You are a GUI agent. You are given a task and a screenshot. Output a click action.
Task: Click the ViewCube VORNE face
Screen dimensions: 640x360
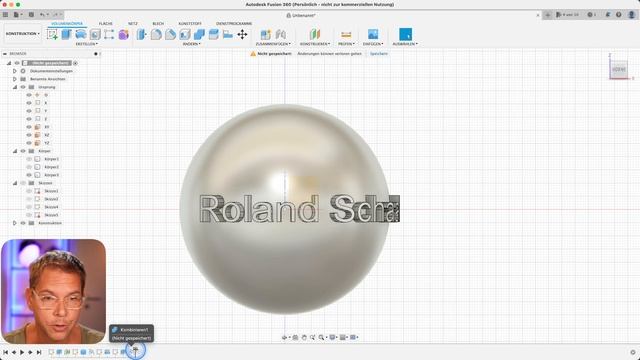click(619, 69)
